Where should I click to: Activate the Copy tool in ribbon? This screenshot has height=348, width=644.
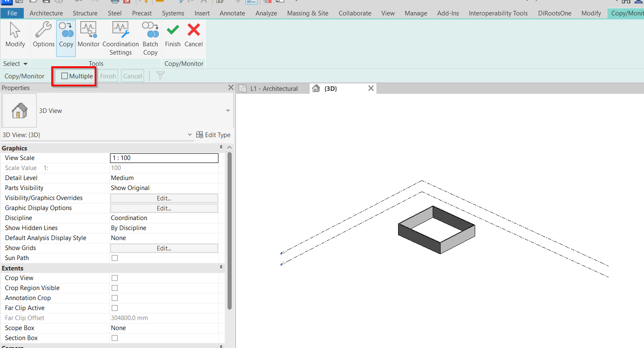(66, 35)
